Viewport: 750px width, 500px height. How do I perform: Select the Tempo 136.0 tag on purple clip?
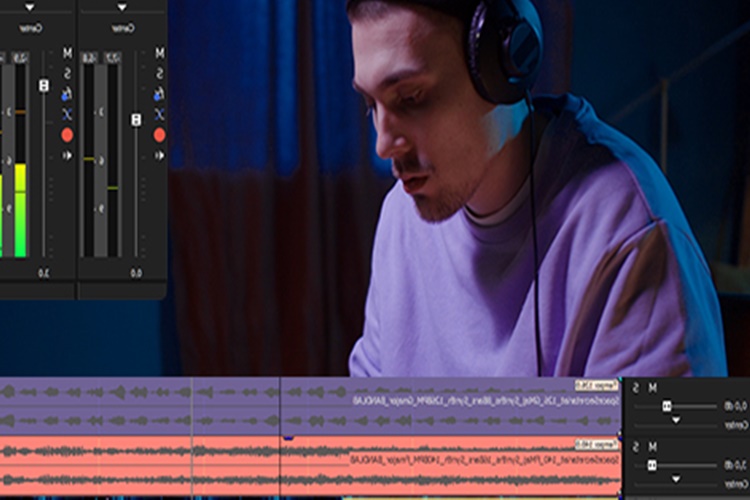click(x=596, y=386)
